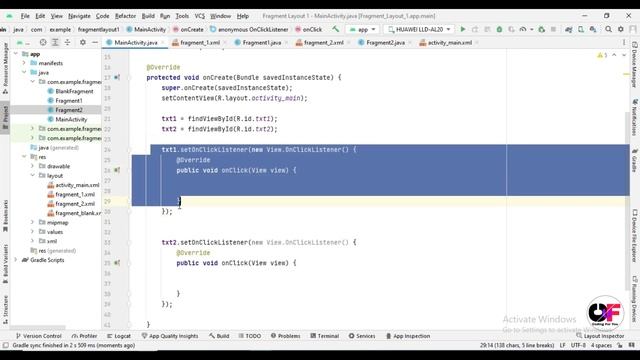
Task: Open the Device Manager toolbar icon
Action: pos(581,29)
